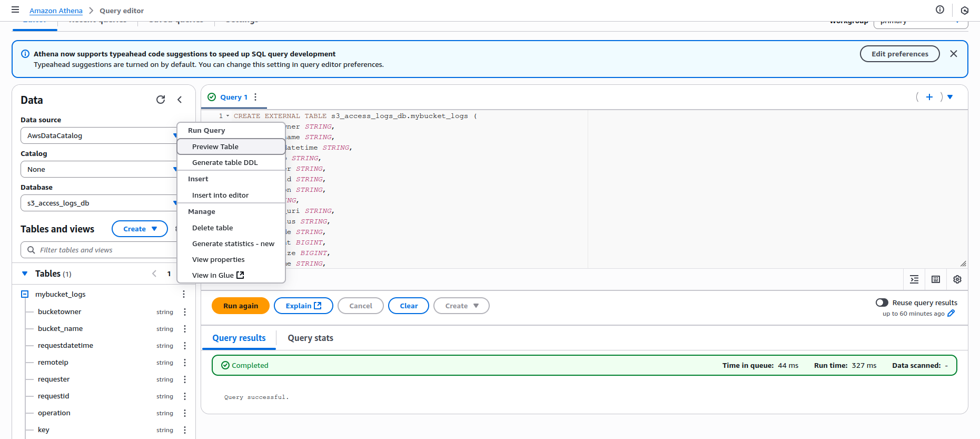Open mybucket_logs table actions menu
980x439 pixels.
(x=184, y=294)
